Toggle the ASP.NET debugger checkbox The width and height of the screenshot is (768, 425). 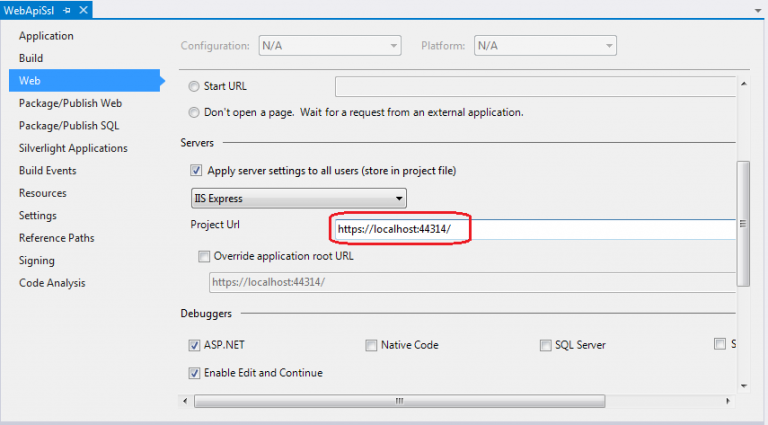click(x=194, y=346)
